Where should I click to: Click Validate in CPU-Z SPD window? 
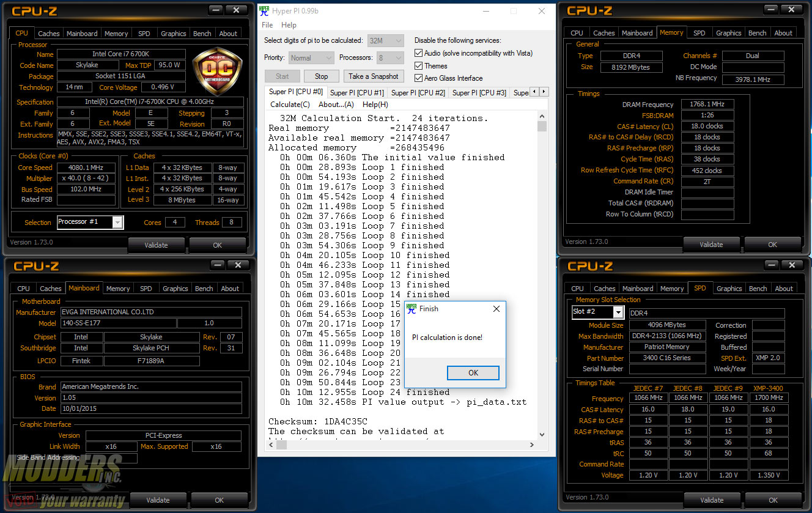712,500
